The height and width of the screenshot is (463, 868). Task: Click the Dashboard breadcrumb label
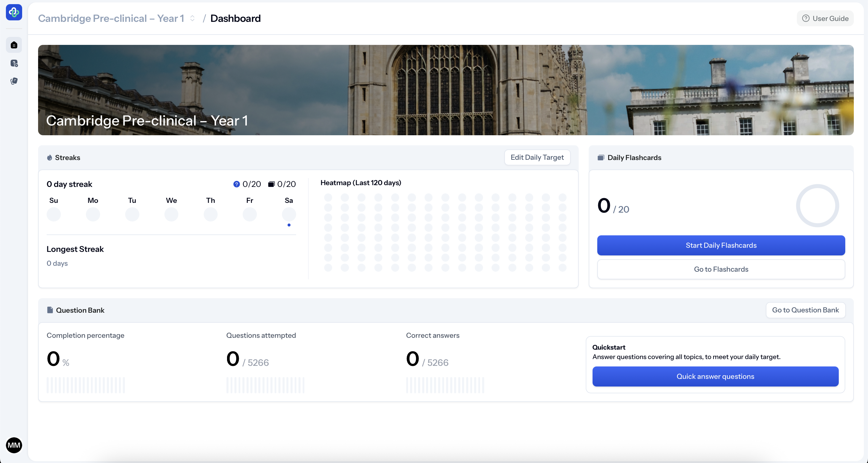tap(235, 18)
